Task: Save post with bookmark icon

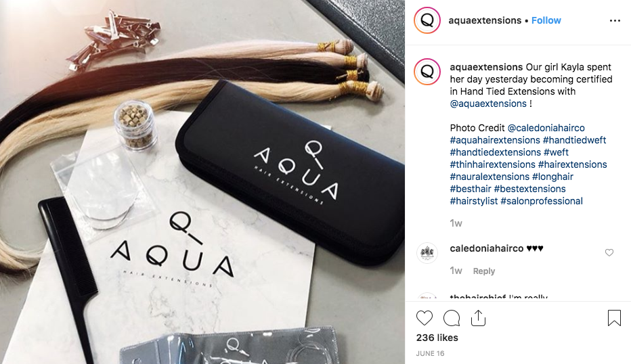Action: coord(614,318)
